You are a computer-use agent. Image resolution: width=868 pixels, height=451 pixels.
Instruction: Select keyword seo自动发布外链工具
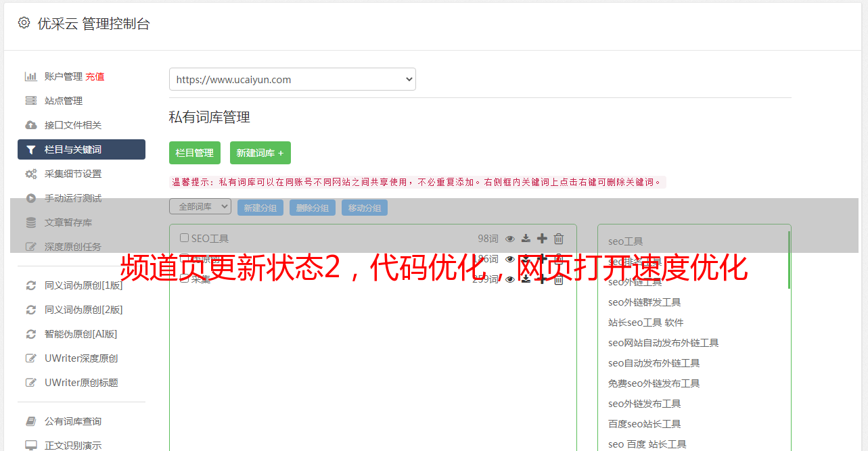point(654,363)
